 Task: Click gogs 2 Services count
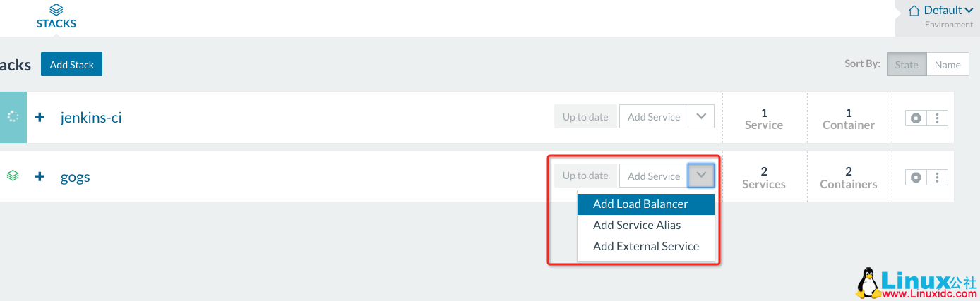[764, 178]
